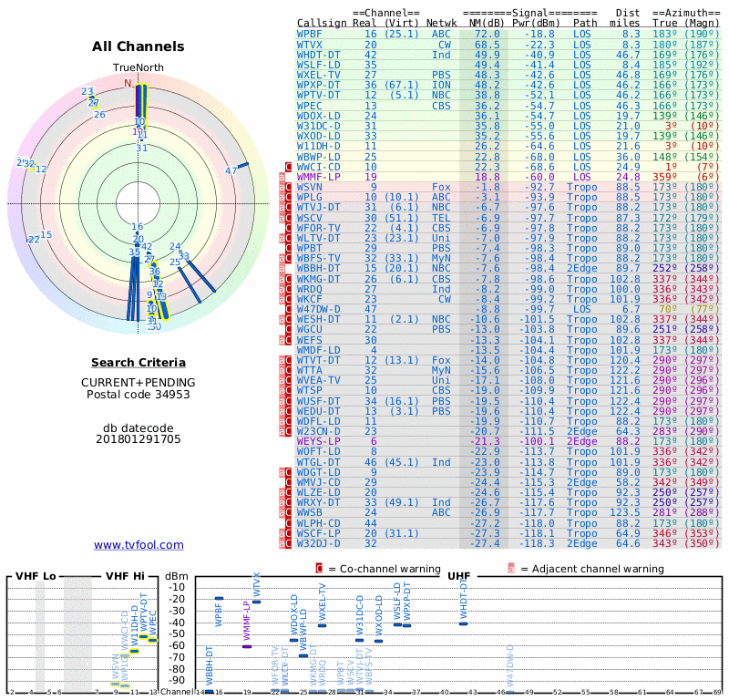Select the WPLG callsign in the table
Image resolution: width=729 pixels, height=700 pixels.
pos(309,197)
